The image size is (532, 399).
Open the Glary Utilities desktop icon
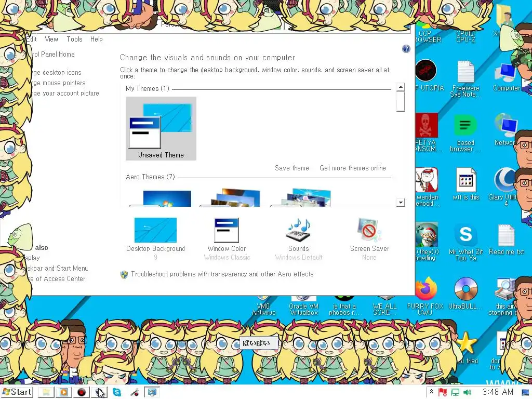coord(506,180)
